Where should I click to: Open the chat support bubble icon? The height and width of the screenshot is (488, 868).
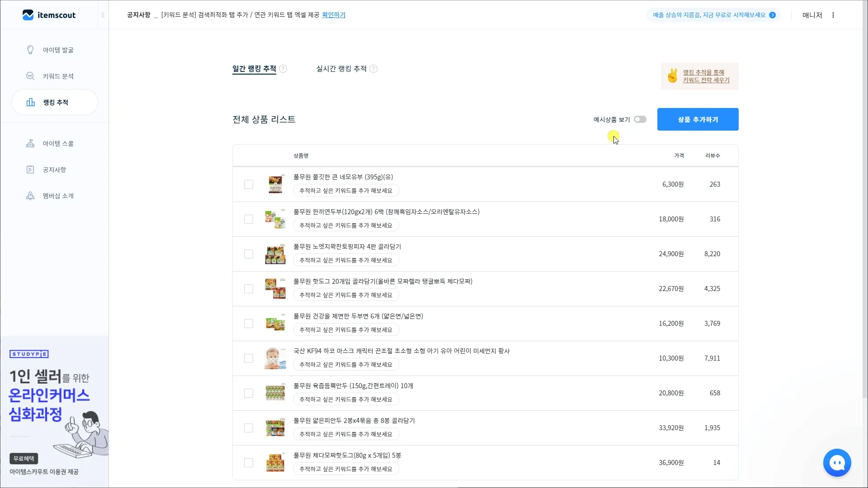[837, 462]
